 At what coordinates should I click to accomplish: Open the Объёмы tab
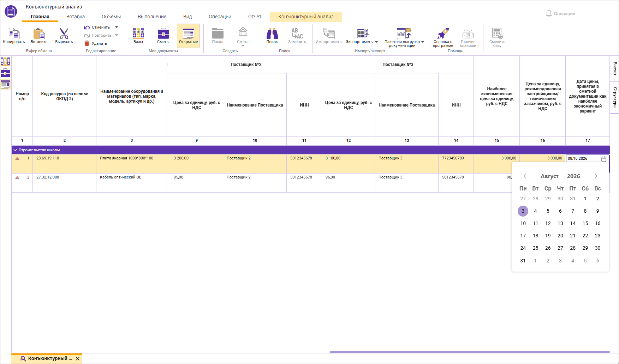[111, 17]
